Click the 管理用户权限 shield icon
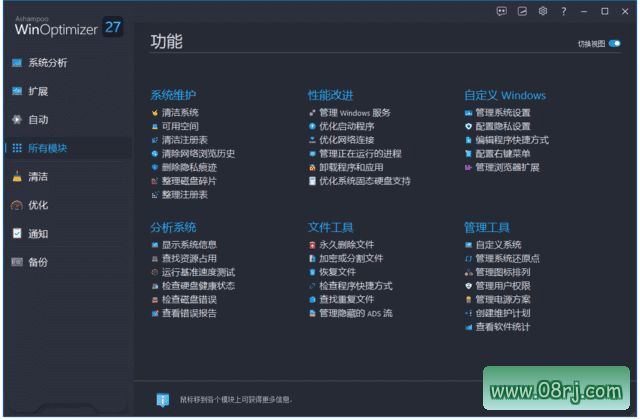Image resolution: width=640 pixels, height=420 pixels. [469, 286]
